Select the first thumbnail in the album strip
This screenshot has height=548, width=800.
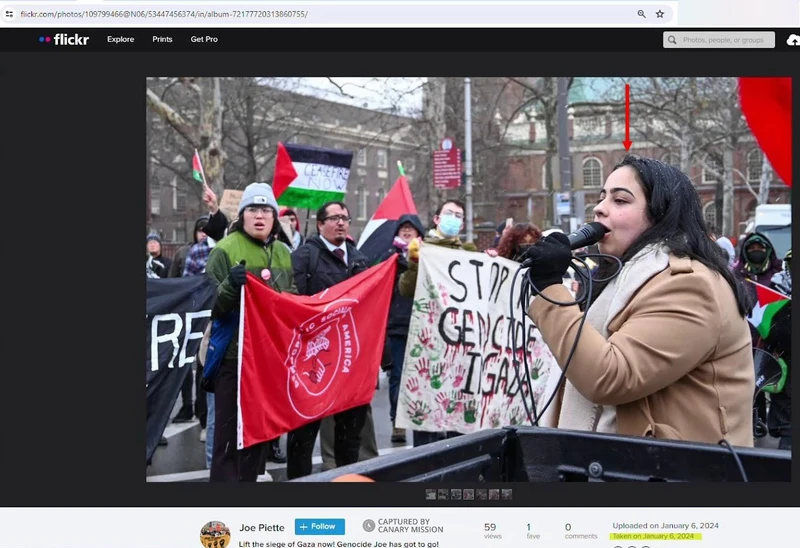430,494
